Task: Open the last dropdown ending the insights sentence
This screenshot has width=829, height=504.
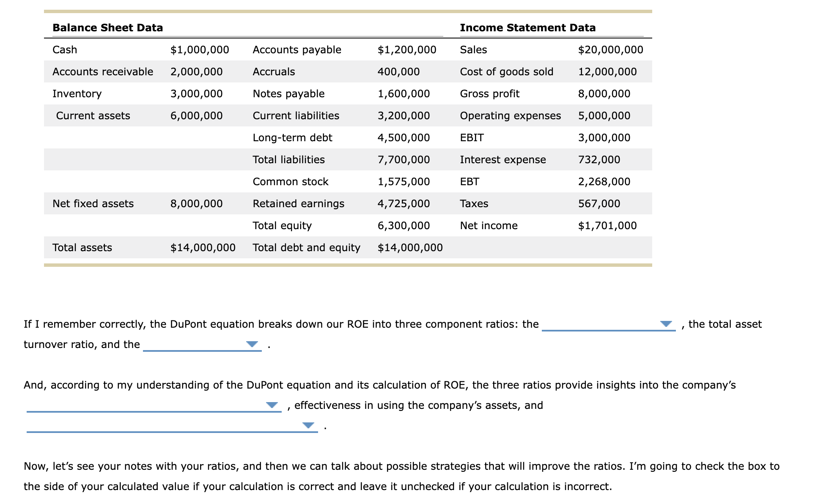Action: tap(172, 426)
